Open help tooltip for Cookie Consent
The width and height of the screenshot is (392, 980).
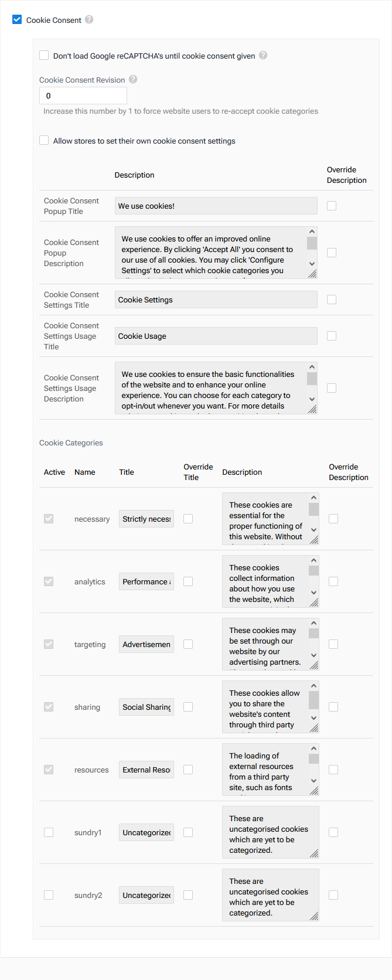pos(88,19)
